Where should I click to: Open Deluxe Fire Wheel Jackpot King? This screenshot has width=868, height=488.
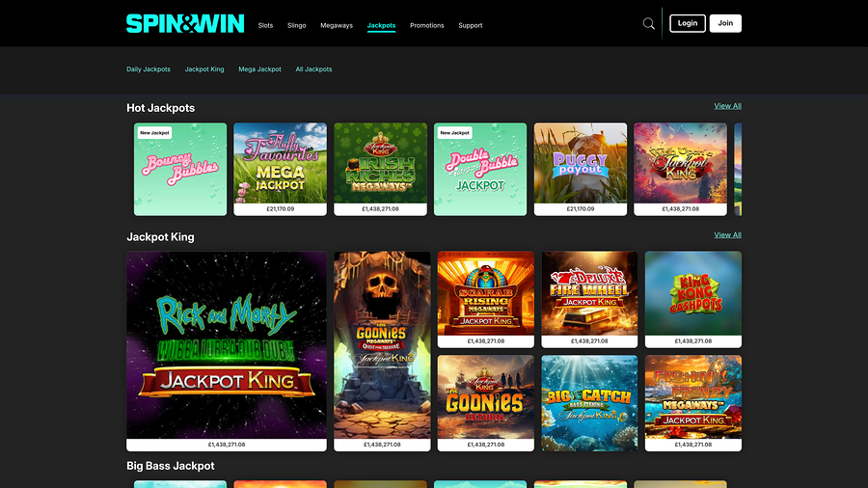coord(589,299)
